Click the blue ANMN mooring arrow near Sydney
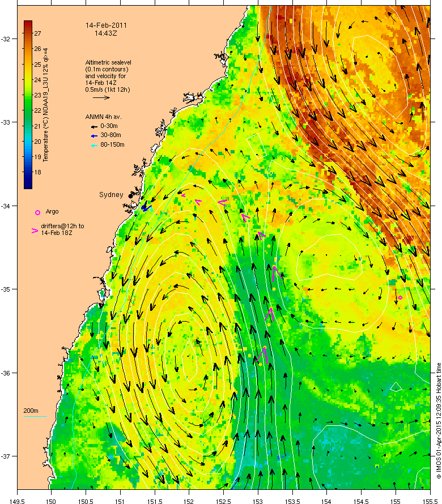Viewport: 442px width, 504px height. click(x=146, y=207)
